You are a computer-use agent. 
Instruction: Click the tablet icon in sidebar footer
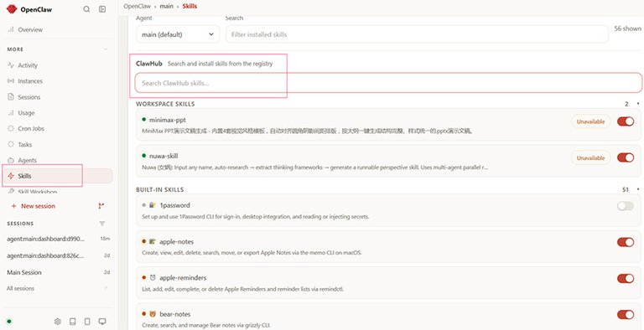(x=87, y=321)
